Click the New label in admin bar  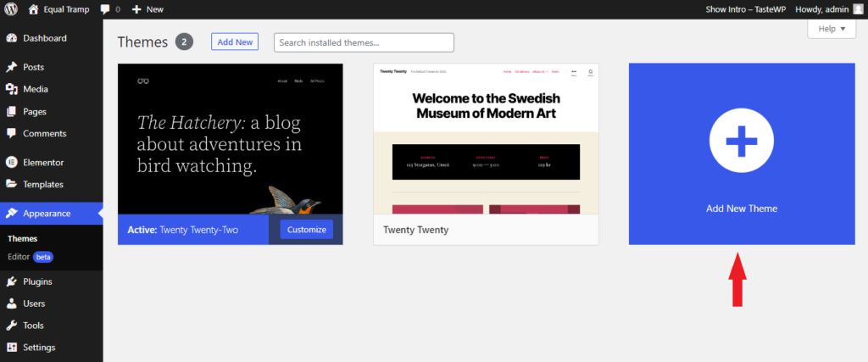155,9
